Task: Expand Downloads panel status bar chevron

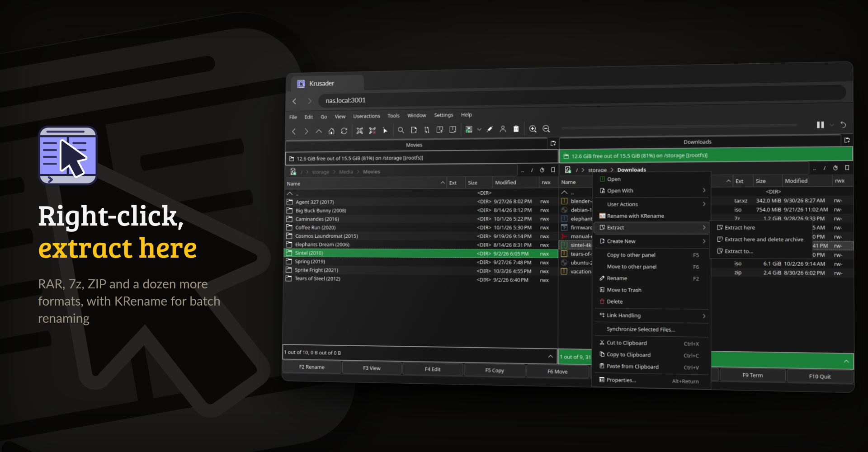Action: pos(846,361)
